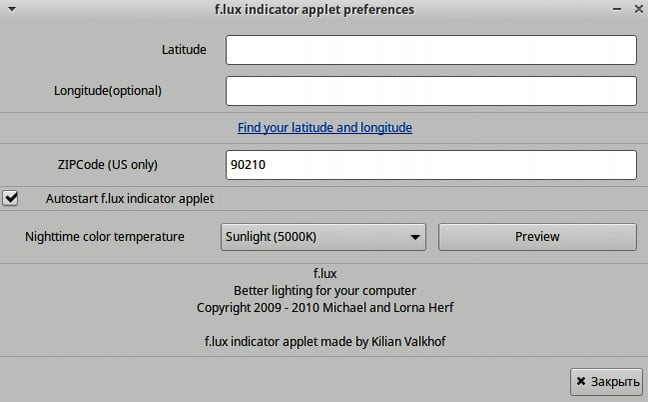Minimize the f.lux preferences window
Image resolution: width=648 pixels, height=402 pixels.
617,9
